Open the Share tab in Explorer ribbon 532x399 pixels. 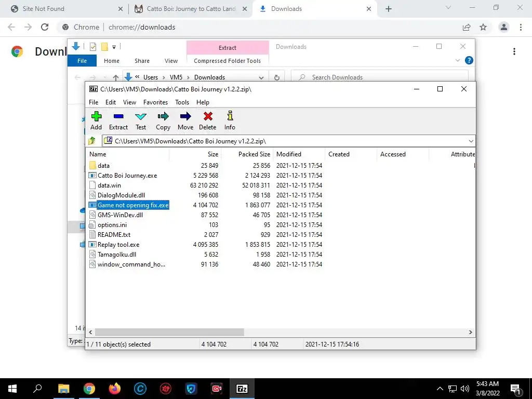[142, 61]
